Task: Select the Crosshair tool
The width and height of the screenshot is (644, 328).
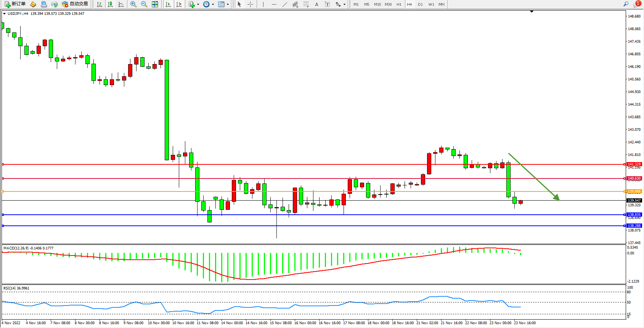Action: click(250, 4)
